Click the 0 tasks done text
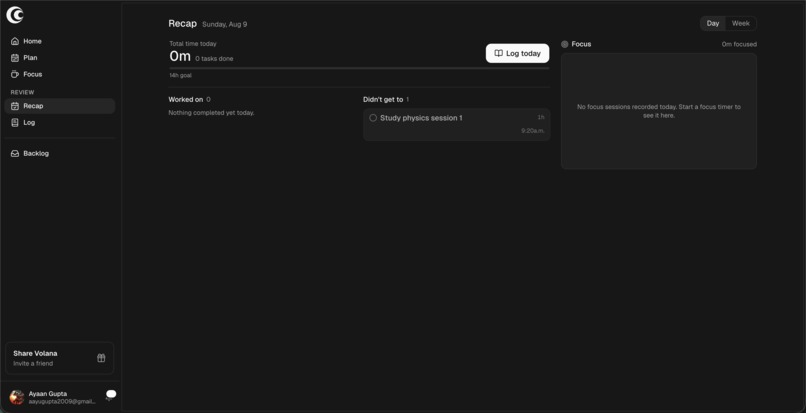 (x=214, y=59)
